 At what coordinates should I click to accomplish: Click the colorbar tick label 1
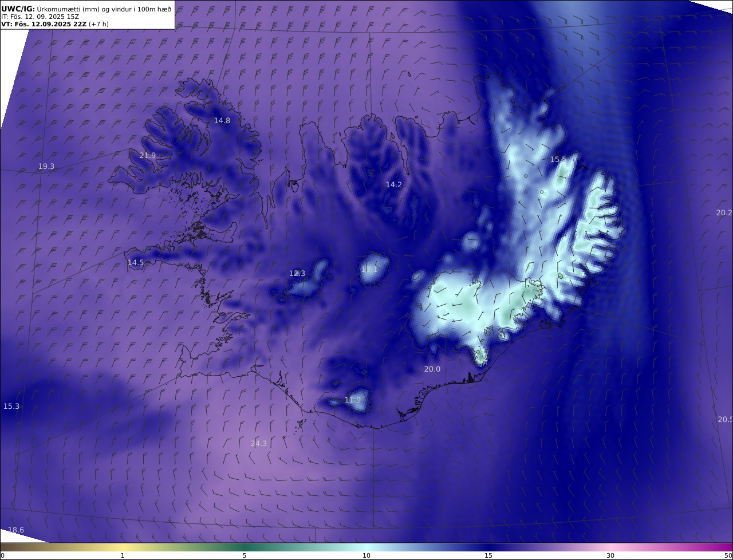tap(123, 555)
